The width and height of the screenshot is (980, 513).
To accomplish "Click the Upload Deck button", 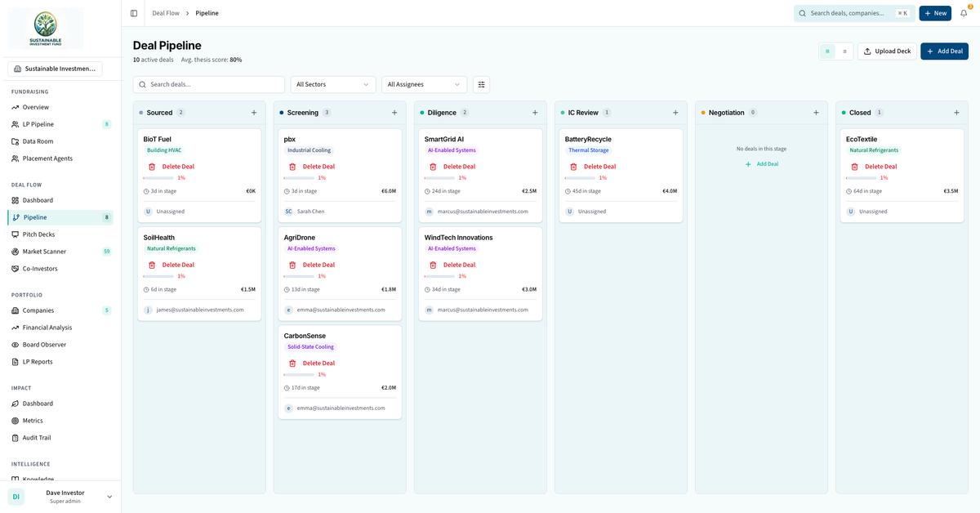I will 887,51.
